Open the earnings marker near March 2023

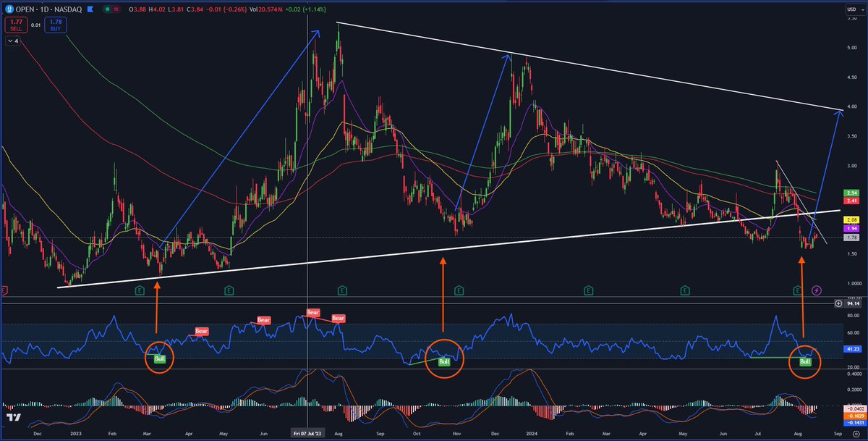(139, 290)
